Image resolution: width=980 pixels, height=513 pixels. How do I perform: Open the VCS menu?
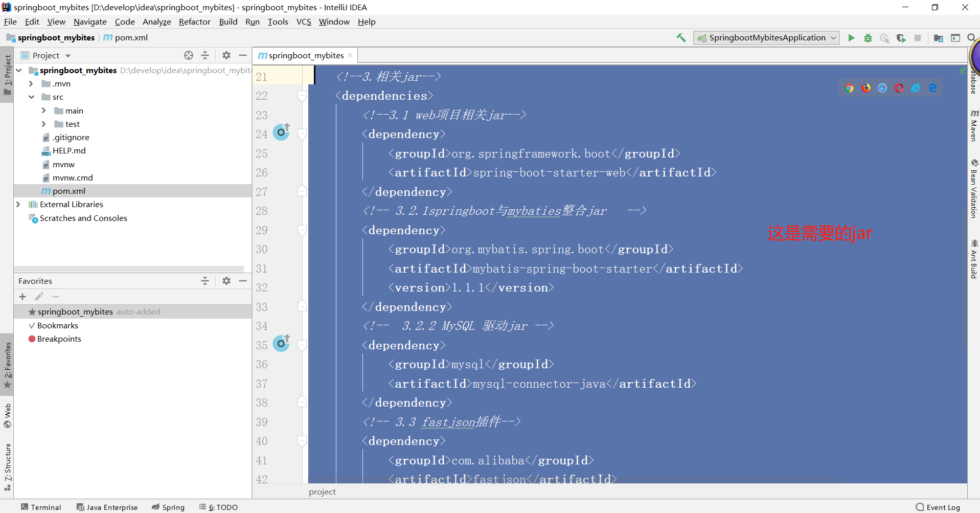304,21
